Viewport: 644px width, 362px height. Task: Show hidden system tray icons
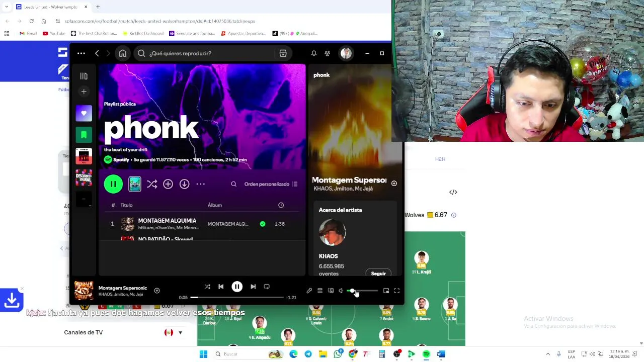tap(548, 354)
